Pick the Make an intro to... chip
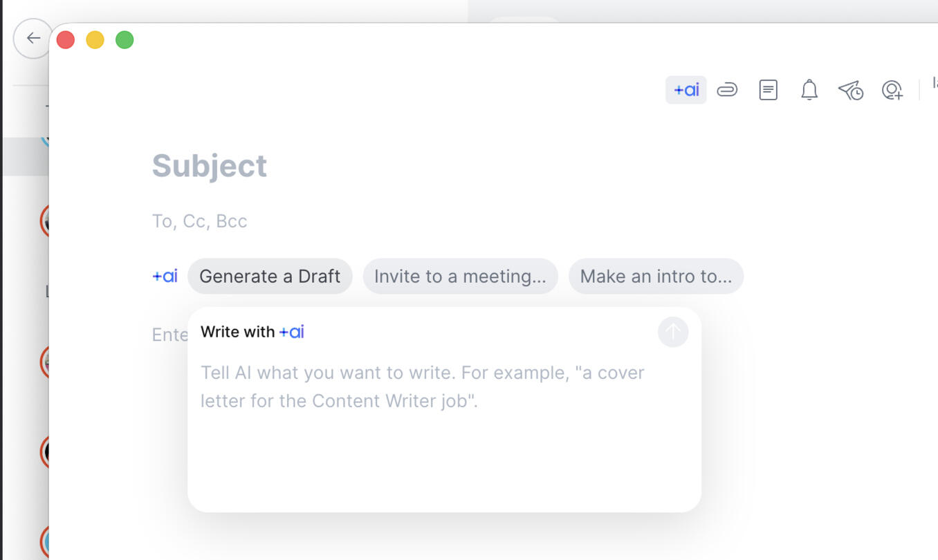The image size is (938, 560). tap(656, 276)
